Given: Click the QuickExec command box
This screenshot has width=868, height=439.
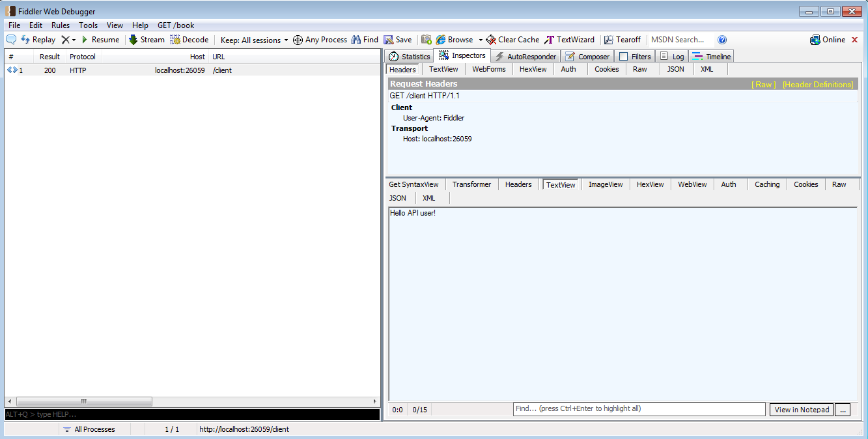Looking at the screenshot, I should [192, 414].
